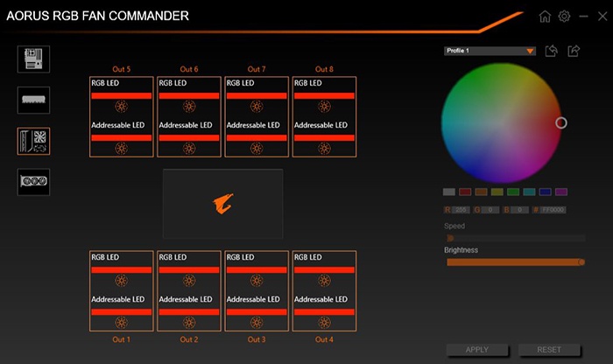The width and height of the screenshot is (613, 364).
Task: Choose the green preset swatch
Action: 513,192
